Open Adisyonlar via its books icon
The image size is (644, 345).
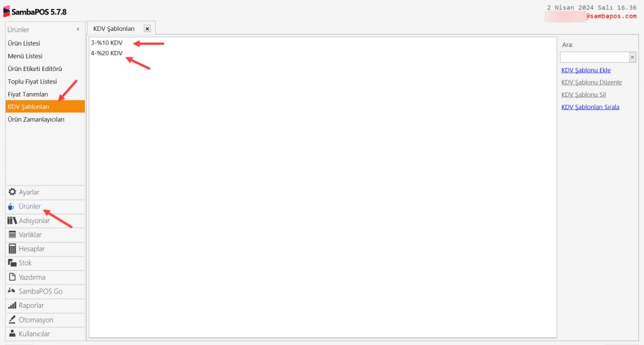click(x=13, y=221)
